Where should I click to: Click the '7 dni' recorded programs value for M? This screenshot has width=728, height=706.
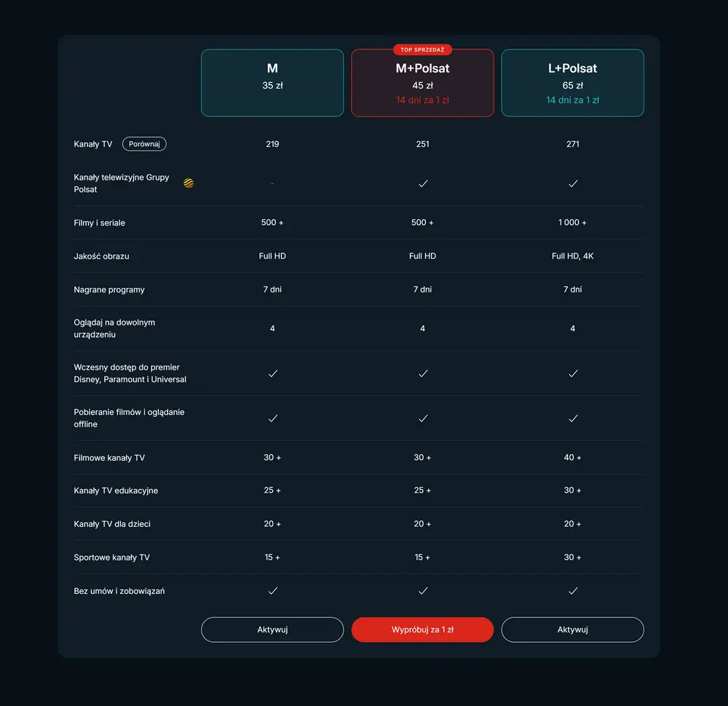coord(272,290)
